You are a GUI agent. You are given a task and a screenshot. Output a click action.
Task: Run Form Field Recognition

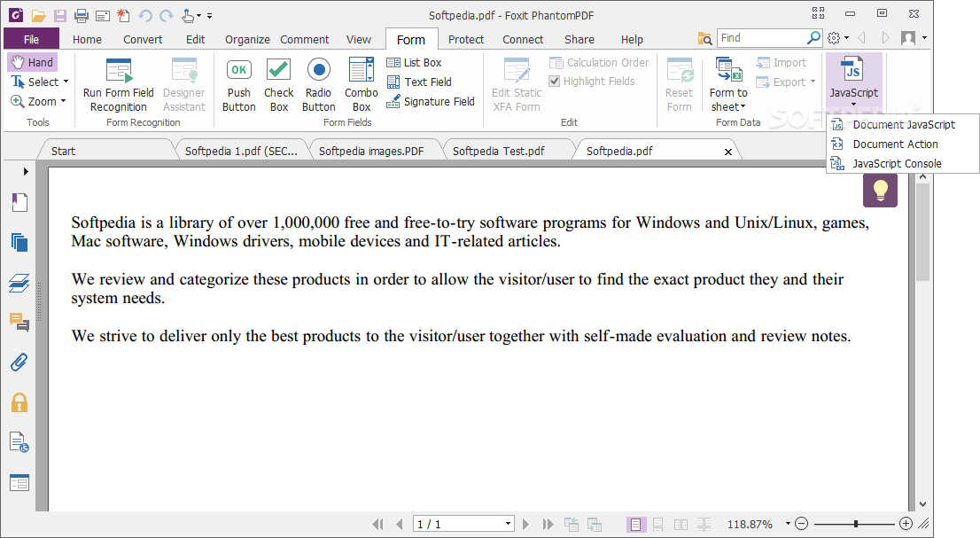118,85
